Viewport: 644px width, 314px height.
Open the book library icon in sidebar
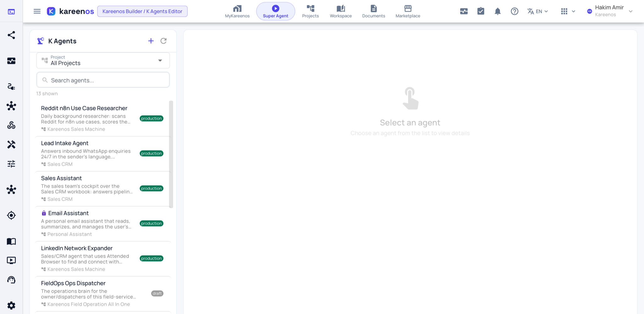(x=11, y=241)
